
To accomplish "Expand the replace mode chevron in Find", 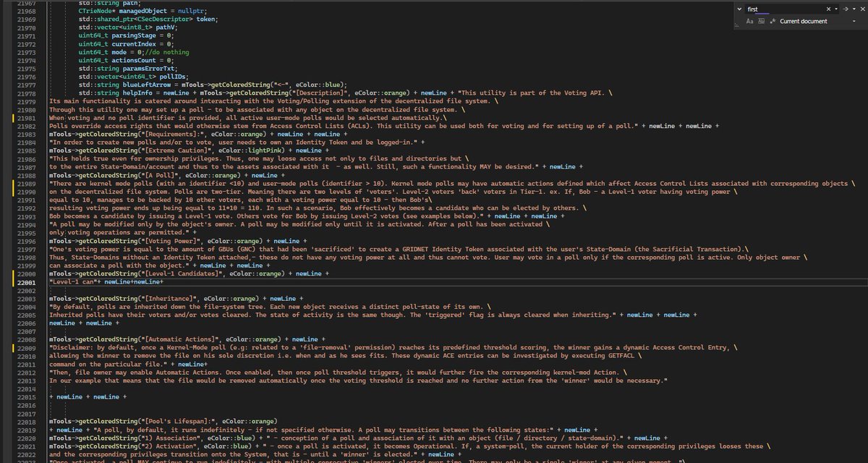I will tap(738, 9).
